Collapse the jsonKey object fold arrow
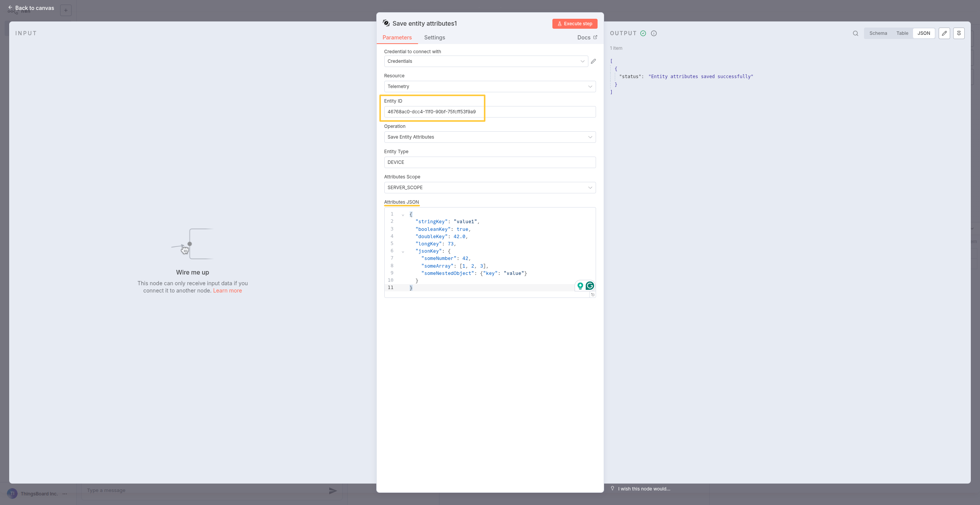Viewport: 980px width, 505px height. pos(403,252)
